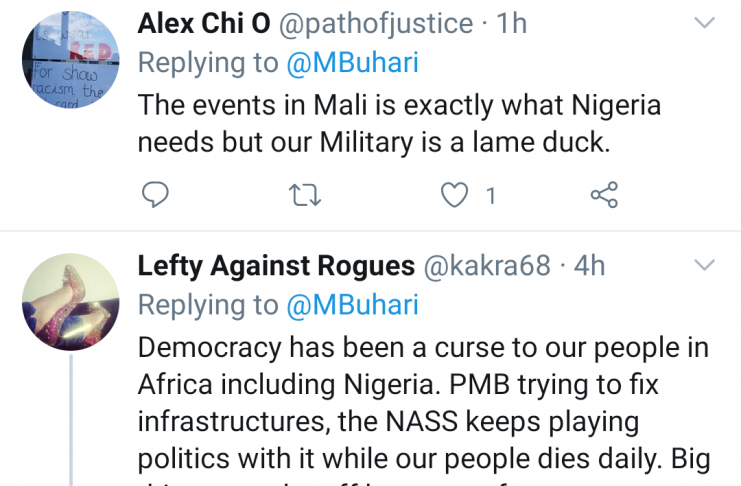Like the tweet with the heart icon
The height and width of the screenshot is (486, 741).
455,196
